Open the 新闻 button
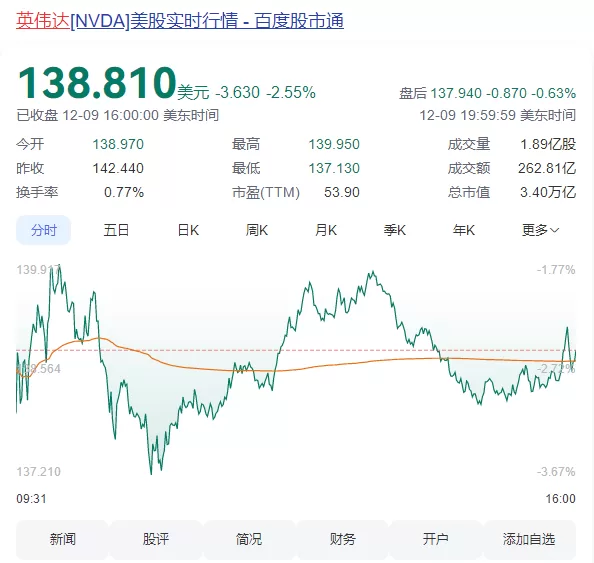The height and width of the screenshot is (563, 594). click(x=62, y=539)
